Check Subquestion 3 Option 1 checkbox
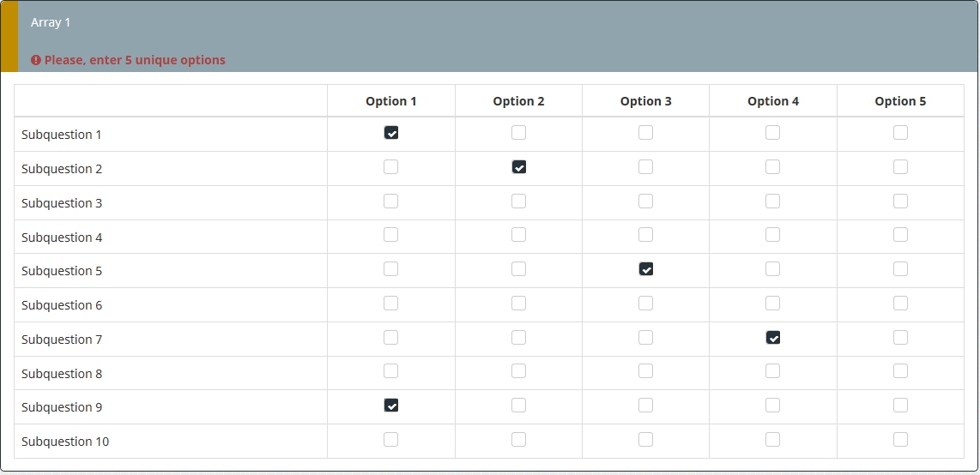 coord(391,201)
